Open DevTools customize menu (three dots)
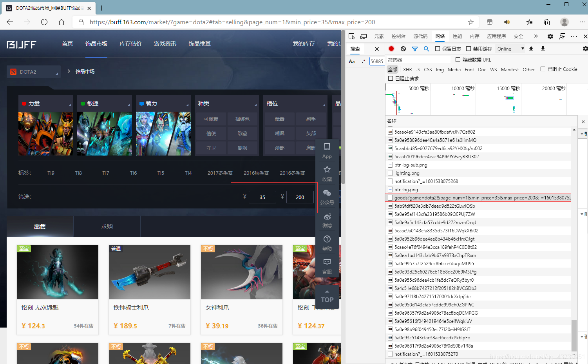This screenshot has width=588, height=364. (x=574, y=36)
